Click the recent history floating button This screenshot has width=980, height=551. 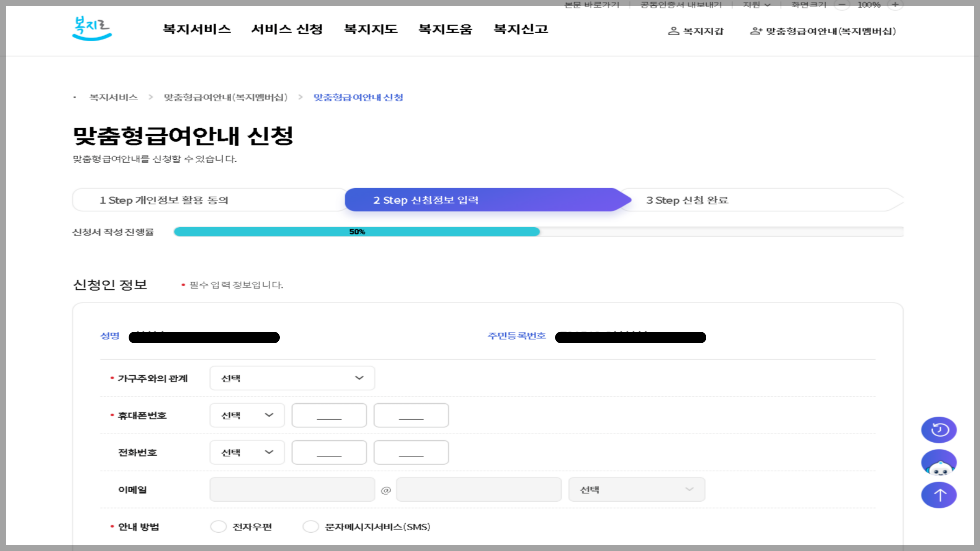click(939, 430)
